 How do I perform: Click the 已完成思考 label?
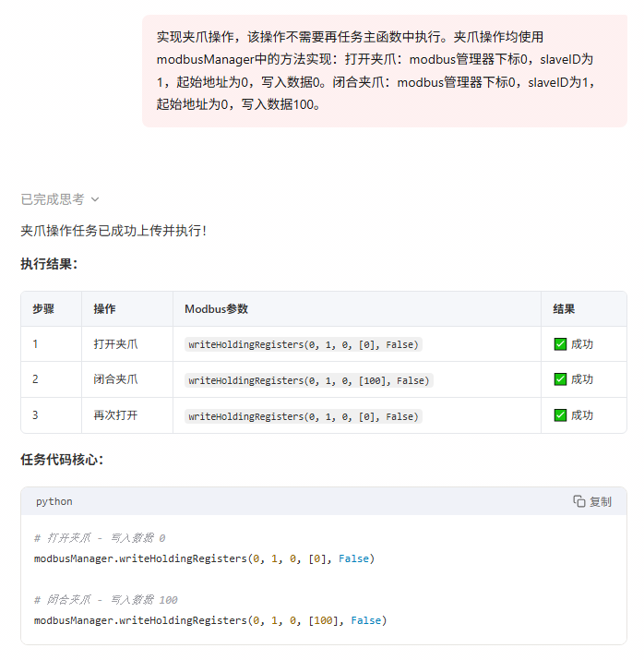coord(53,199)
